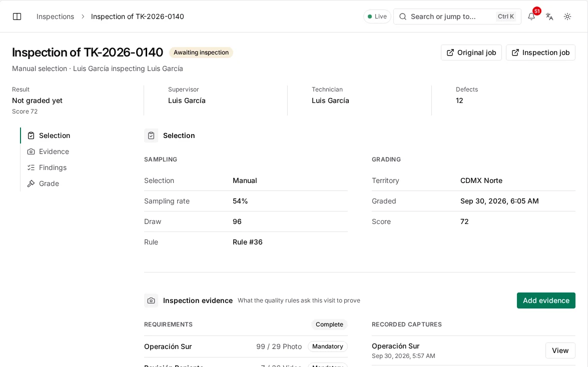This screenshot has height=367, width=588.
Task: Click the camera icon beside Evidence in the side nav
Action: point(31,151)
